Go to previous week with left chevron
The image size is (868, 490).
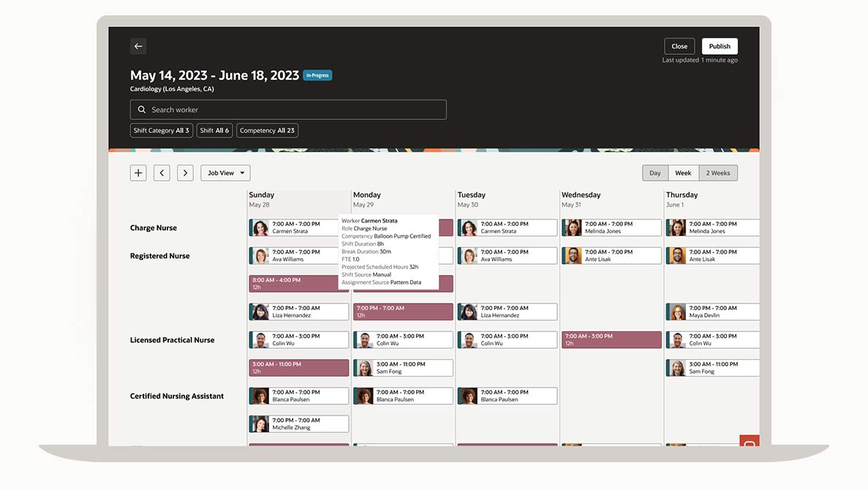coord(162,173)
